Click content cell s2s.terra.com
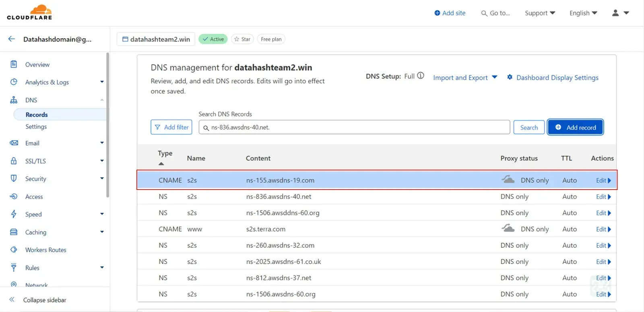Screen dimensions: 644x312 (266, 229)
